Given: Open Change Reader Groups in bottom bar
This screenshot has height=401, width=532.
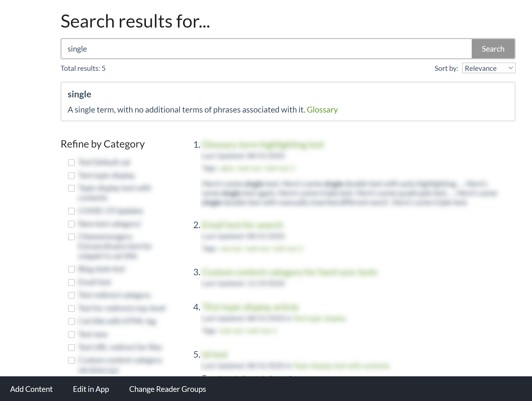Looking at the screenshot, I should (167, 389).
